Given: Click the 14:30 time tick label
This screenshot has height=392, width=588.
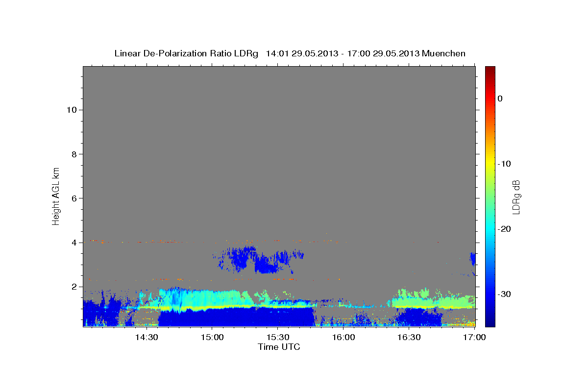Looking at the screenshot, I should (x=147, y=337).
